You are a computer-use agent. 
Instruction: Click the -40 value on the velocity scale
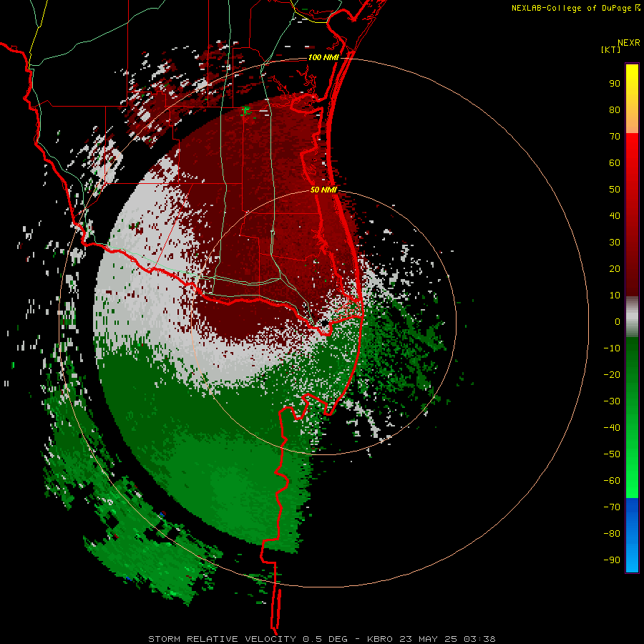tap(612, 428)
